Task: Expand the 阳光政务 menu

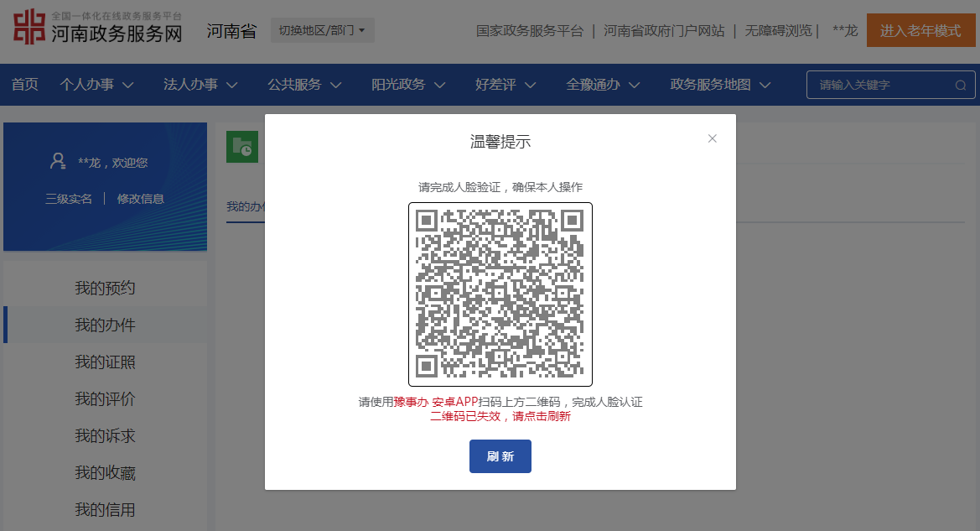Action: click(x=408, y=85)
